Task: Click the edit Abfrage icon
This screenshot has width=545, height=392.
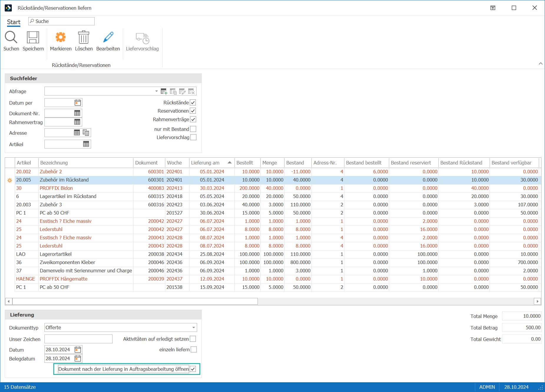Action: coord(182,91)
